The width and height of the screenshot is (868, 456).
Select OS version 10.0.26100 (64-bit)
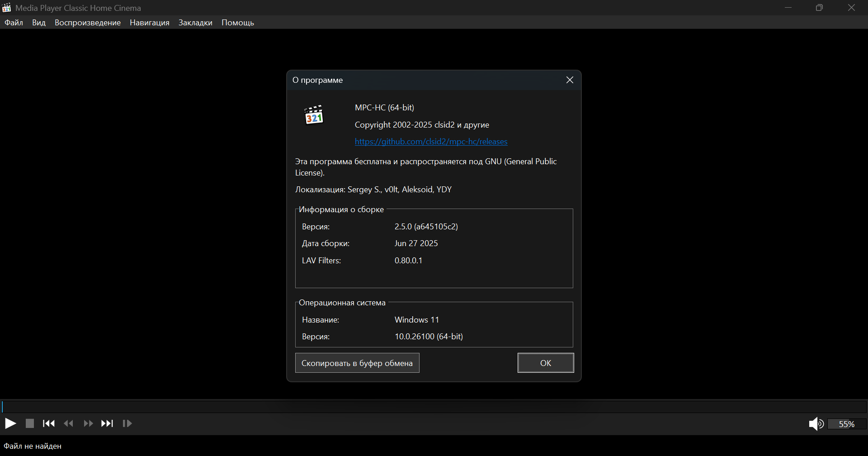429,337
